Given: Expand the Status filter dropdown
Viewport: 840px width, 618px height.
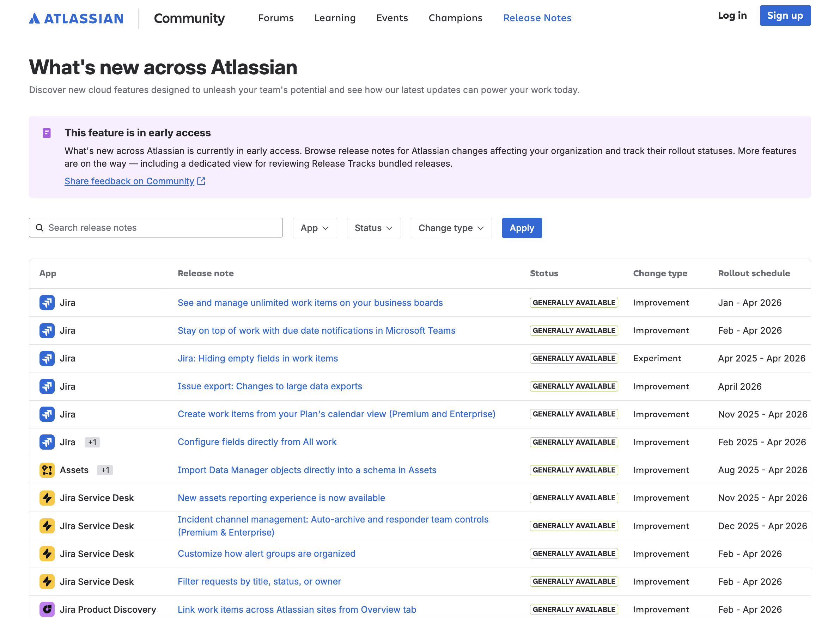Looking at the screenshot, I should 373,228.
